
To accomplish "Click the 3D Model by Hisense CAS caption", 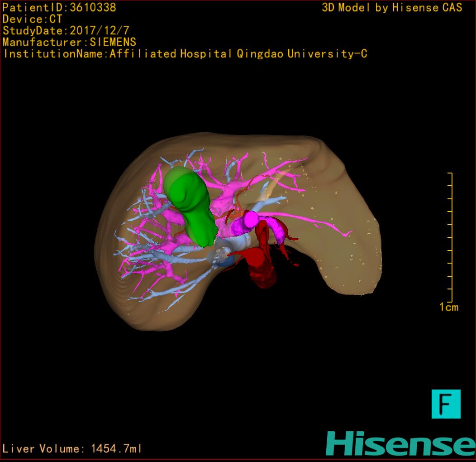I will tap(392, 7).
